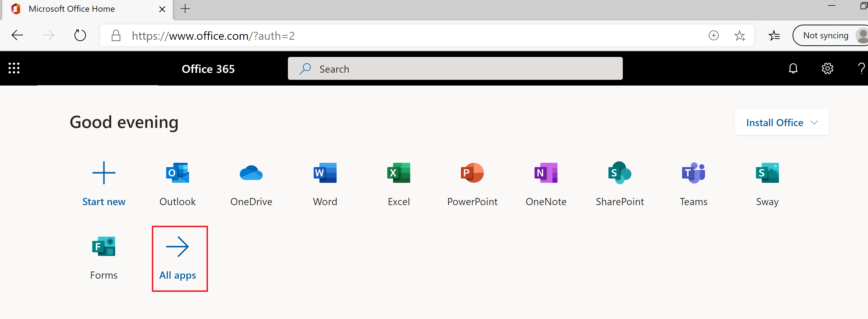868x319 pixels.
Task: View site info lock icon
Action: (x=116, y=35)
